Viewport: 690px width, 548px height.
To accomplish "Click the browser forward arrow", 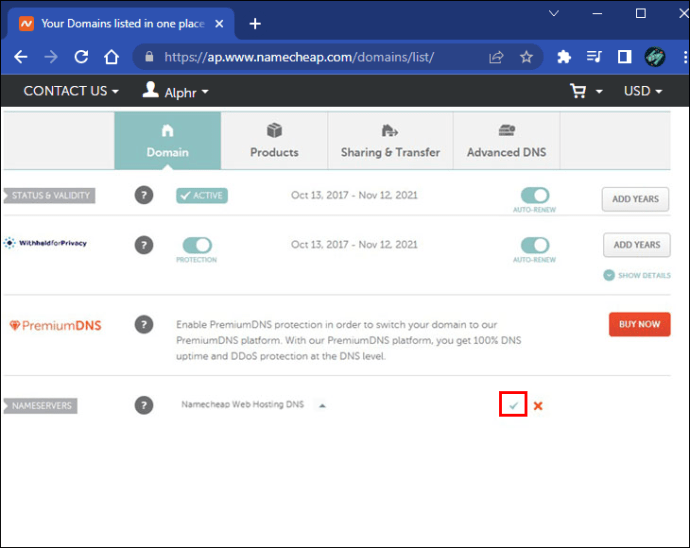I will click(51, 57).
